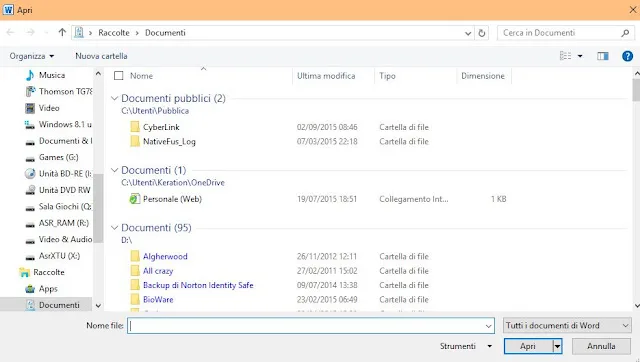Click the Personale (Web) shortcut icon

coord(135,199)
